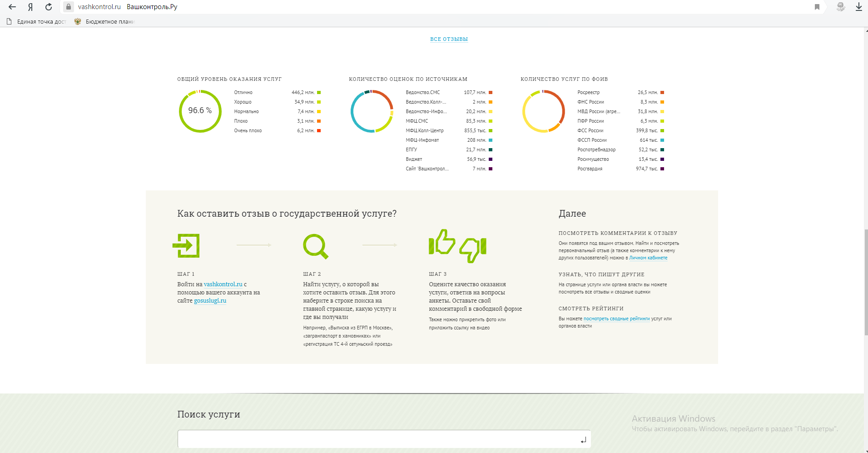
Task: Click the service search input field
Action: tap(384, 439)
